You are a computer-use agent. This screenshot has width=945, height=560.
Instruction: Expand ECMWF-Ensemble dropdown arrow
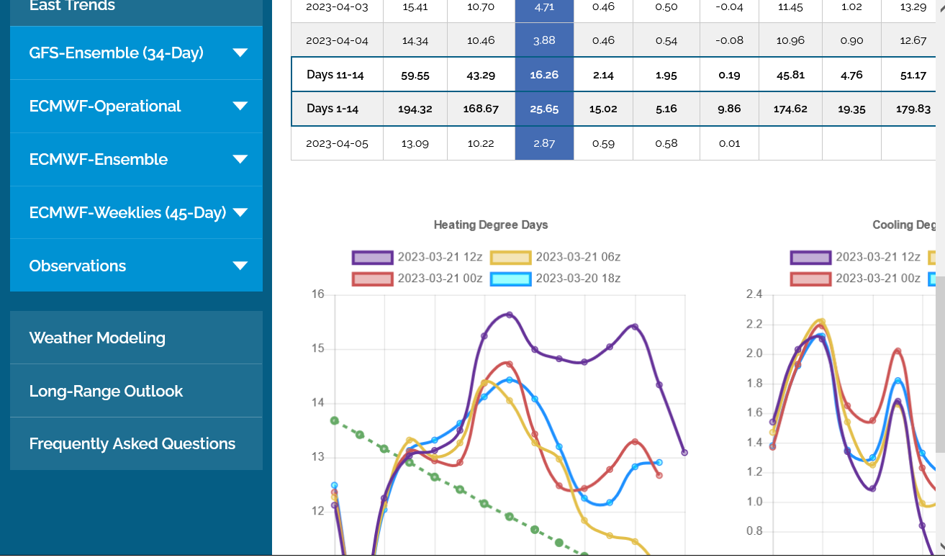[x=240, y=159]
